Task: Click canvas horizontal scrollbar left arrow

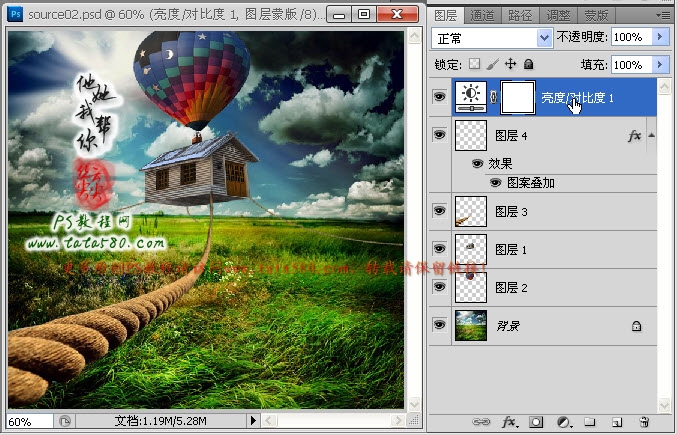Action: 269,420
